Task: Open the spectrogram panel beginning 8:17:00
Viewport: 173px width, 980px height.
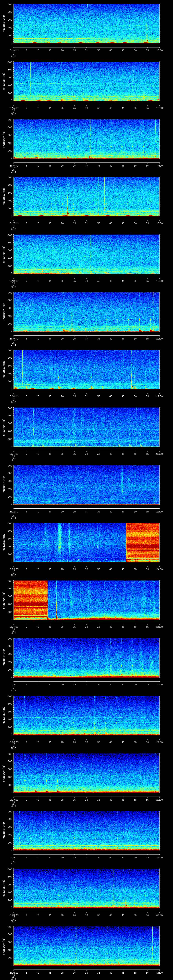Action: (x=86, y=197)
